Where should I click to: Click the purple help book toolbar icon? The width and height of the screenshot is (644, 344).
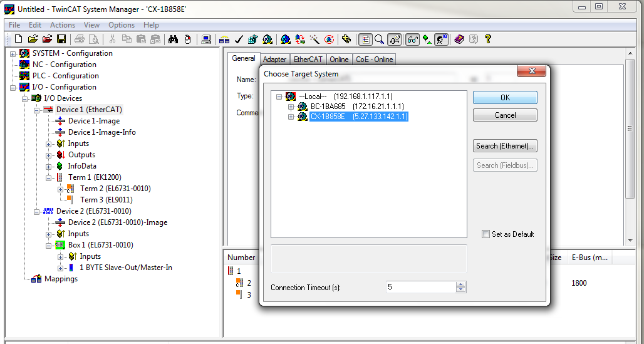coord(459,39)
